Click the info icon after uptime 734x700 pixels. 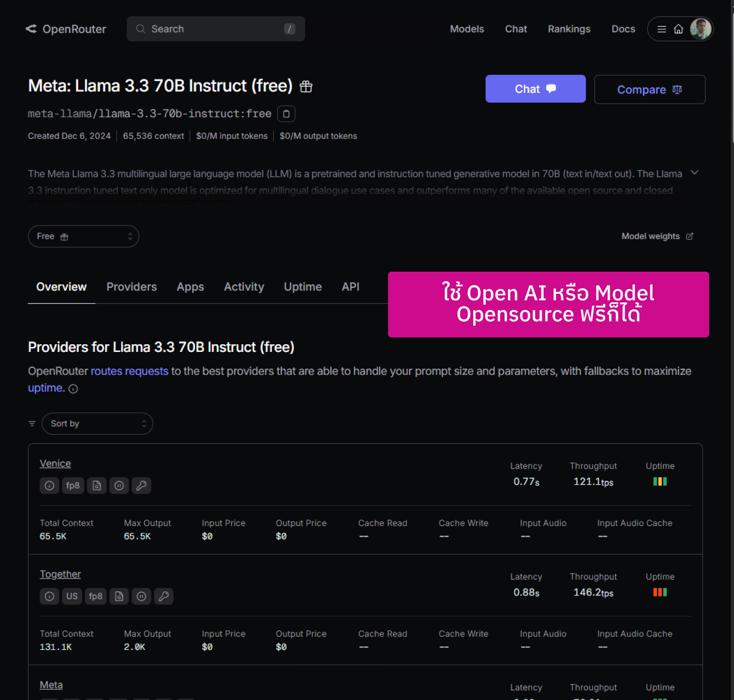[x=73, y=389]
